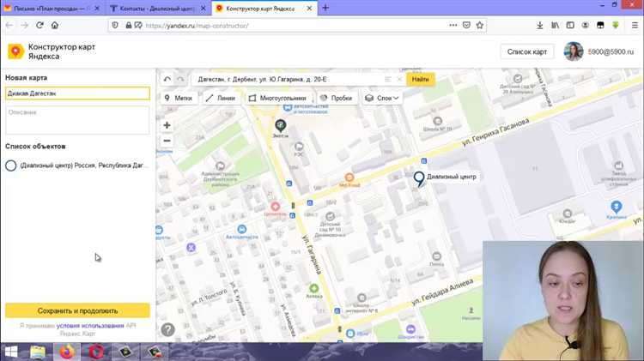Zoom in the map with plus button

tap(167, 125)
